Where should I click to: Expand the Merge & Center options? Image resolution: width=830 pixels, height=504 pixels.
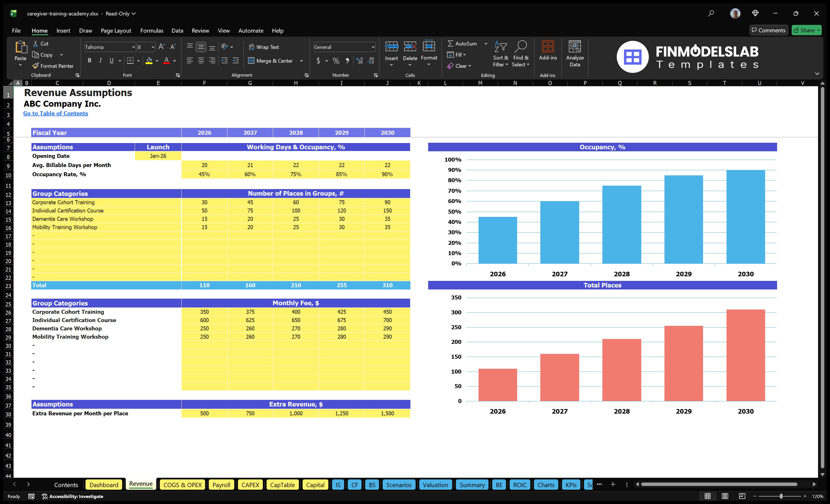coord(301,61)
